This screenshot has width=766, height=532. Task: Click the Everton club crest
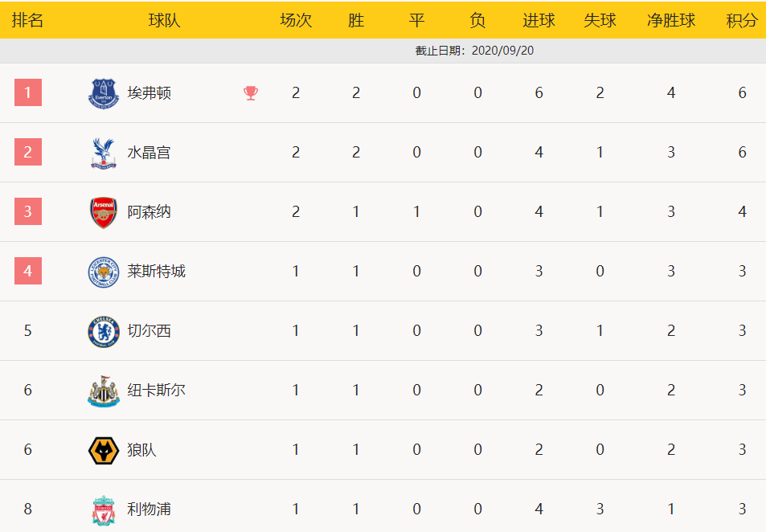coord(104,93)
